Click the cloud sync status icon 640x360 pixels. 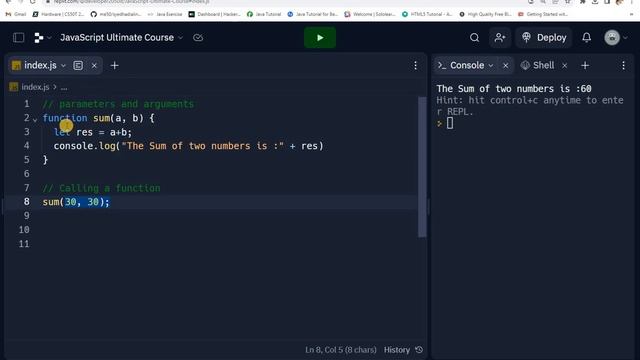[x=198, y=38]
